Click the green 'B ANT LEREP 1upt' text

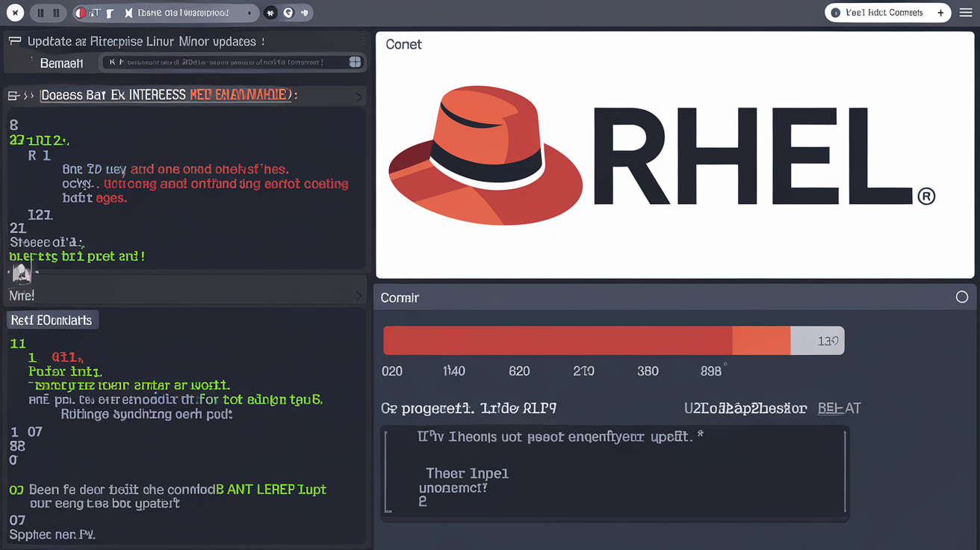(x=271, y=489)
